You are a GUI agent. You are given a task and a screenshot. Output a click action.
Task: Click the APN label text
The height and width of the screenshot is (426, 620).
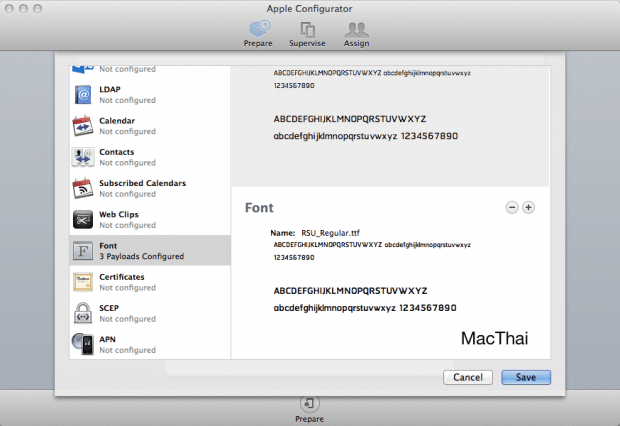(x=108, y=339)
